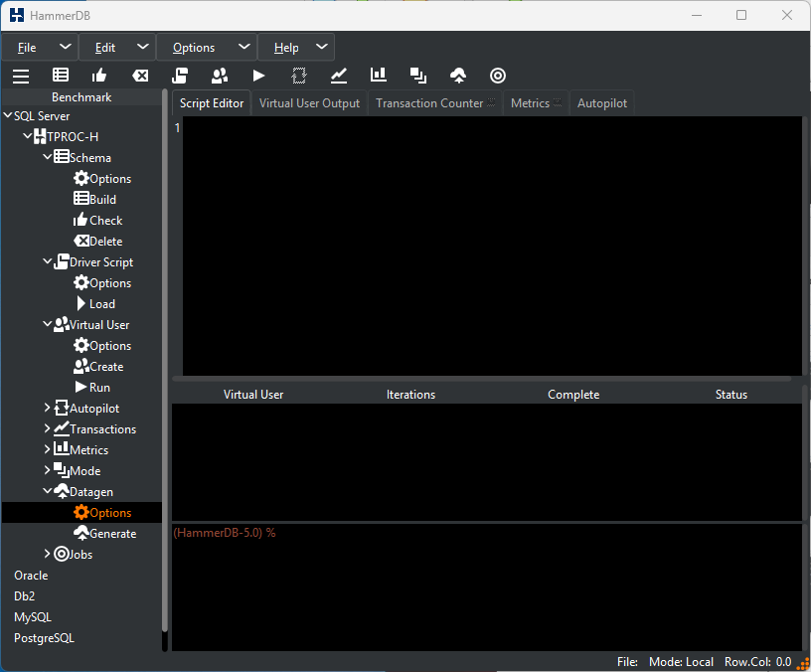
Task: Click the hamburger menu icon in the toolbar
Action: pos(21,76)
